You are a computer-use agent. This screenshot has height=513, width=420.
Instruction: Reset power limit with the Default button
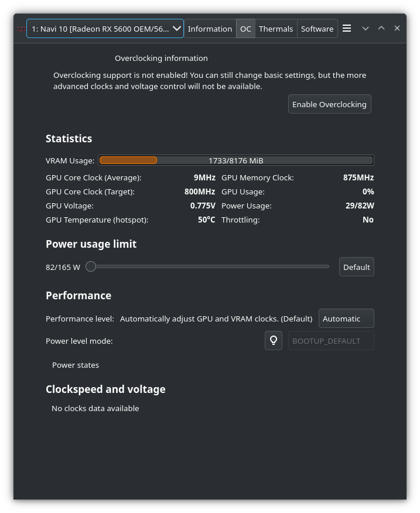pyautogui.click(x=356, y=267)
